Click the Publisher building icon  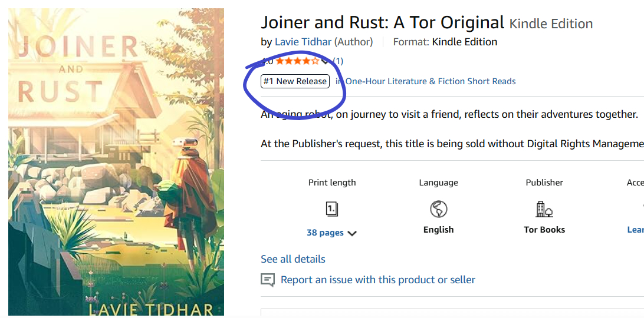(x=544, y=209)
